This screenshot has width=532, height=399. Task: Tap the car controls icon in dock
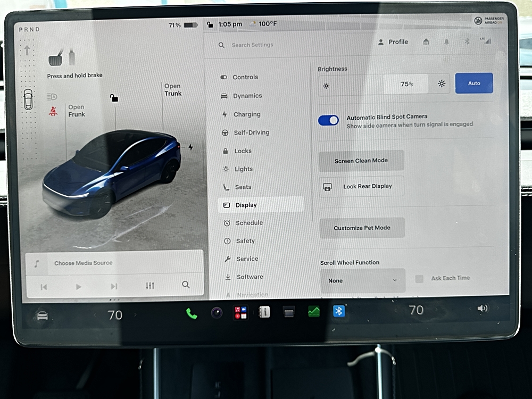43,316
